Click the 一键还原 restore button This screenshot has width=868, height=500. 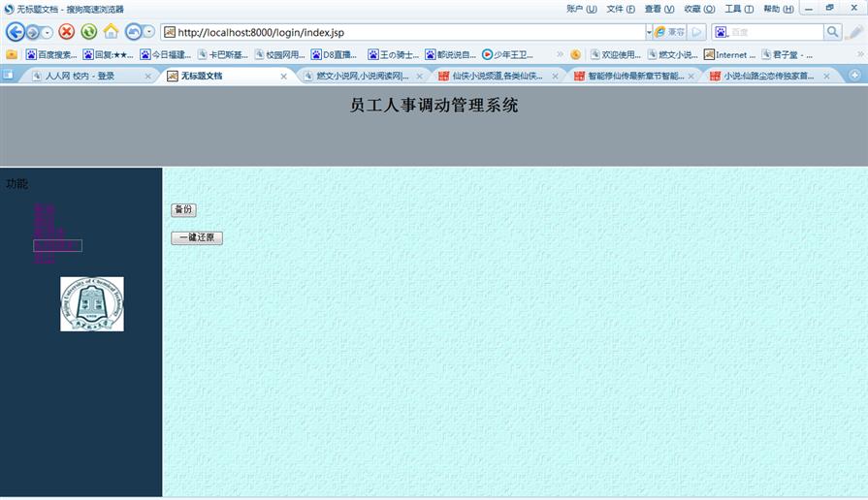[x=197, y=237]
